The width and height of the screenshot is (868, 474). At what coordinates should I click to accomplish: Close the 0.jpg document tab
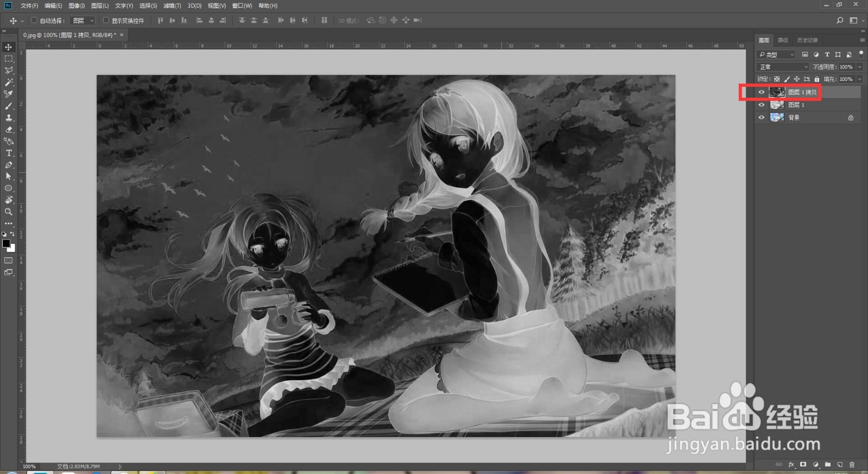point(122,35)
